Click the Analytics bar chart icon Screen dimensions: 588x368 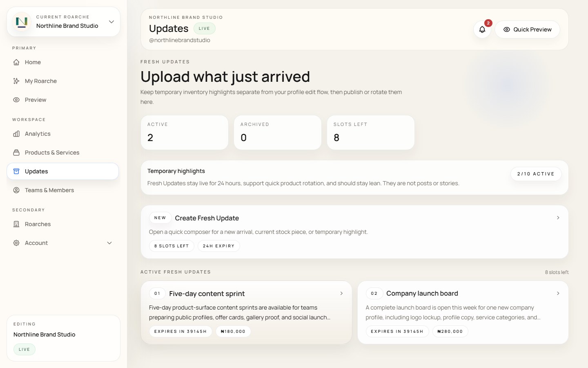pos(16,134)
